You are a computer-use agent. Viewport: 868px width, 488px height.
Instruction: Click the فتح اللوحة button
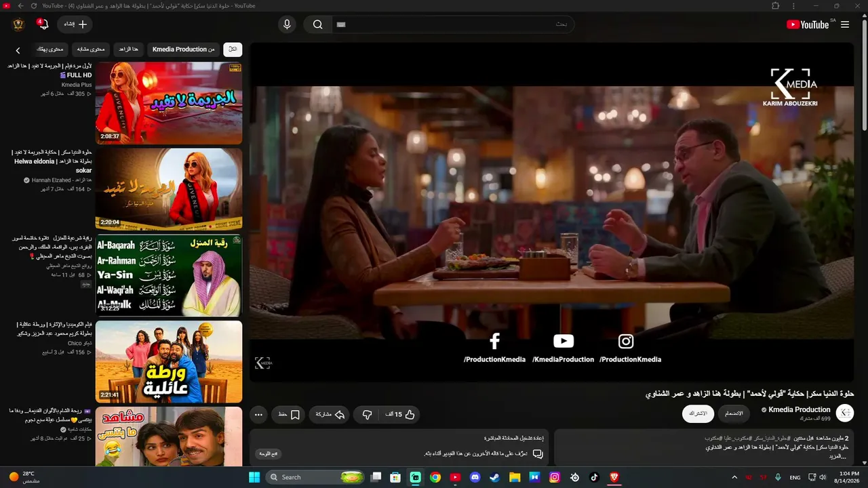(x=269, y=453)
